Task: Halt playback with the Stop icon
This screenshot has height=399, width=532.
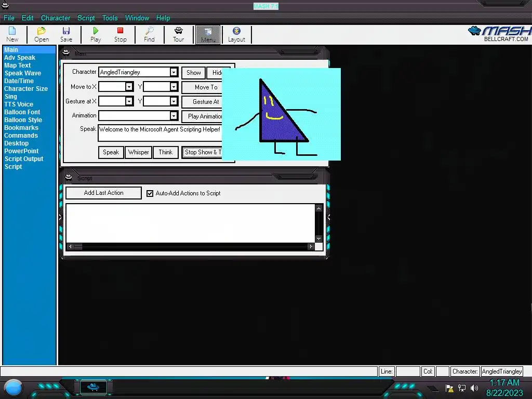Action: coord(120,35)
